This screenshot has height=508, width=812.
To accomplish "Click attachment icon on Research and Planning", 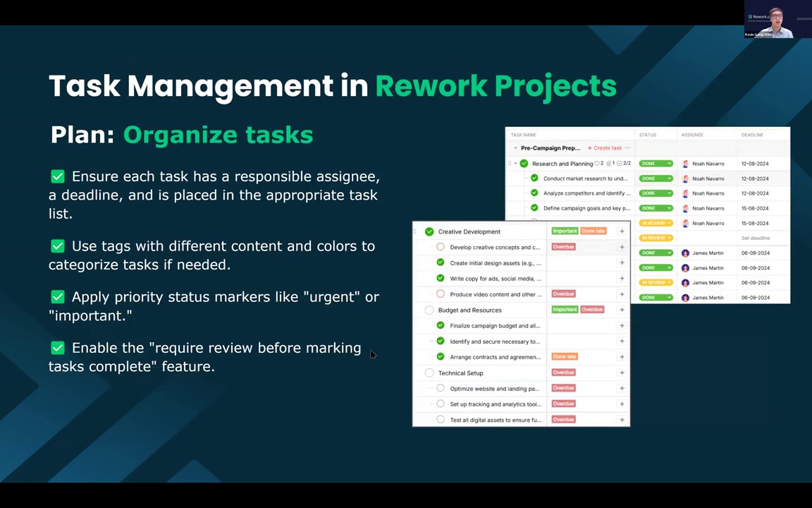I will tap(608, 163).
